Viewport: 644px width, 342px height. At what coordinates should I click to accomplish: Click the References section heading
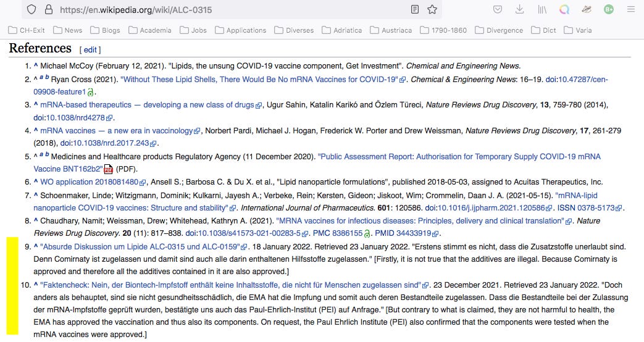(40, 48)
